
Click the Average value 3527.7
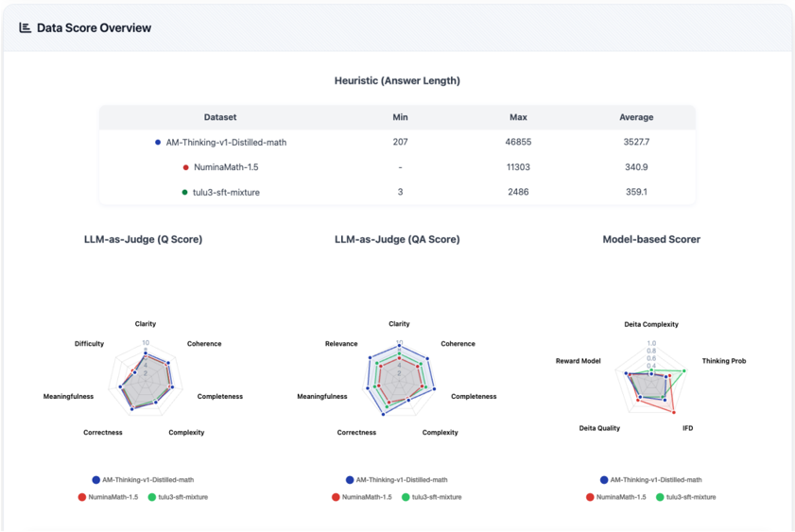coord(636,142)
